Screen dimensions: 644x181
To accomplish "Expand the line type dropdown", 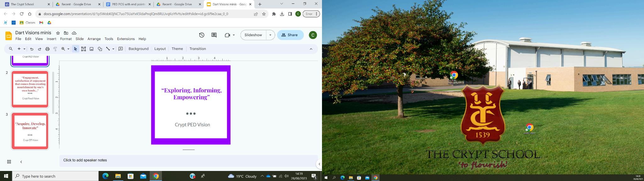I will coord(113,49).
